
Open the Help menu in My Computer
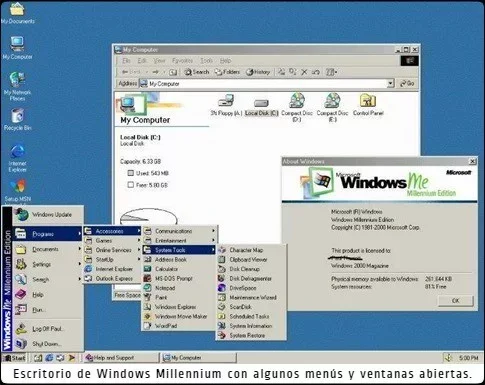click(225, 61)
